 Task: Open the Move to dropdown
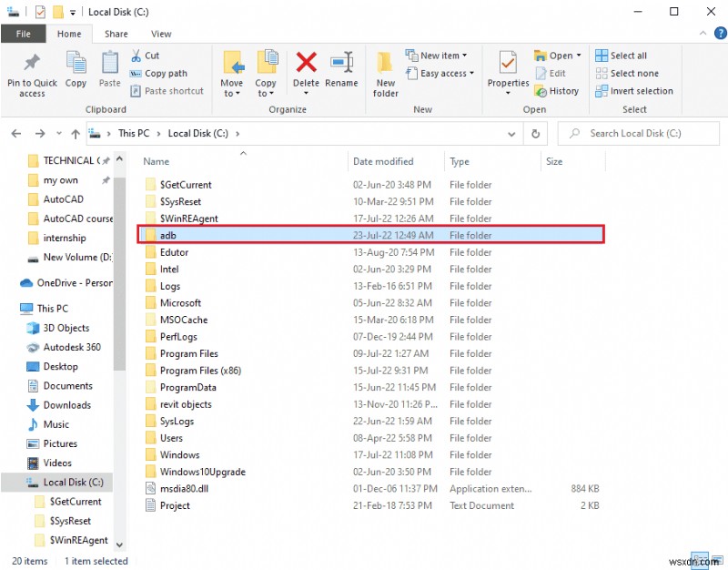pos(233,73)
